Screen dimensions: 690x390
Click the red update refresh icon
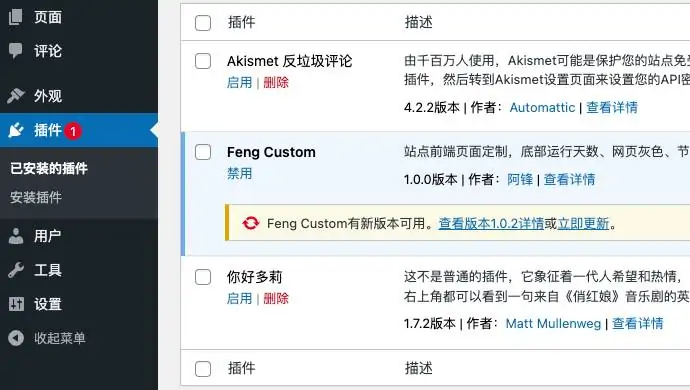click(x=250, y=223)
